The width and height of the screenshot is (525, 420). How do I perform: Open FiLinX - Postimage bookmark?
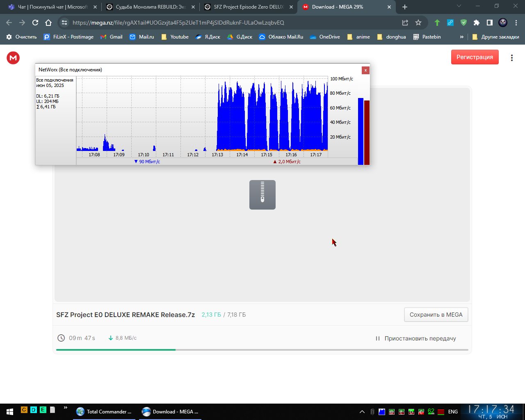pyautogui.click(x=68, y=37)
